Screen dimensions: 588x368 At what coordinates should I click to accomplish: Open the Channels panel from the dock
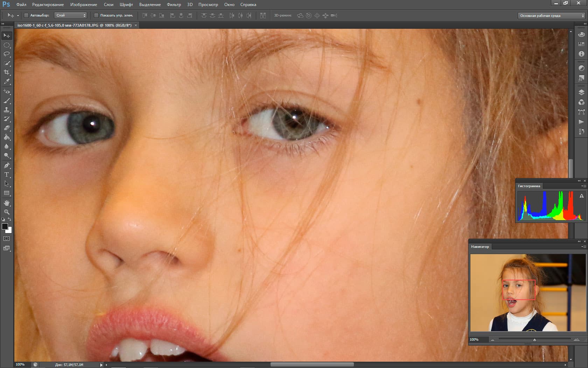pos(581,102)
